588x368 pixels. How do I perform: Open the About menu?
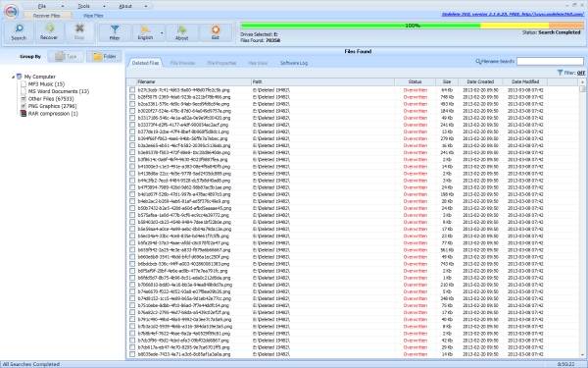pyautogui.click(x=125, y=7)
